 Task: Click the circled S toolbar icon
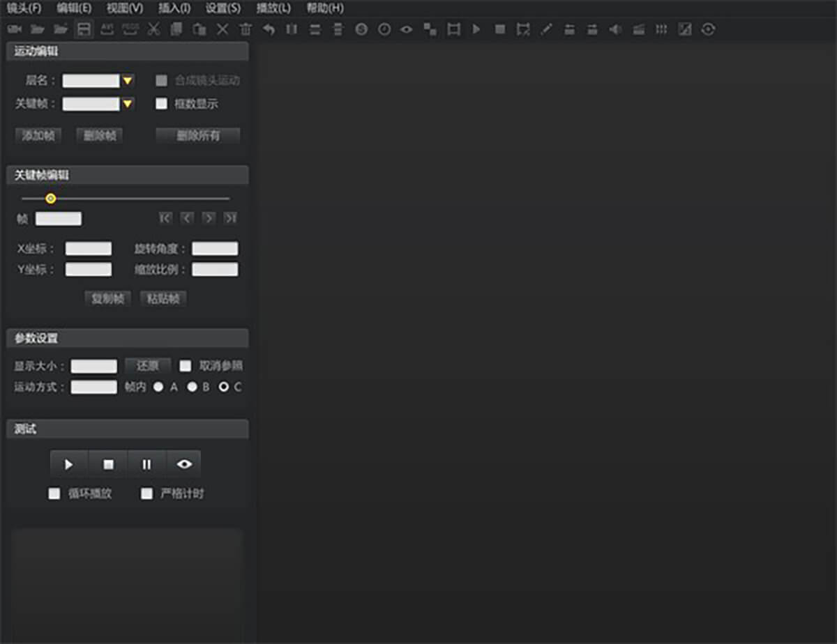361,29
